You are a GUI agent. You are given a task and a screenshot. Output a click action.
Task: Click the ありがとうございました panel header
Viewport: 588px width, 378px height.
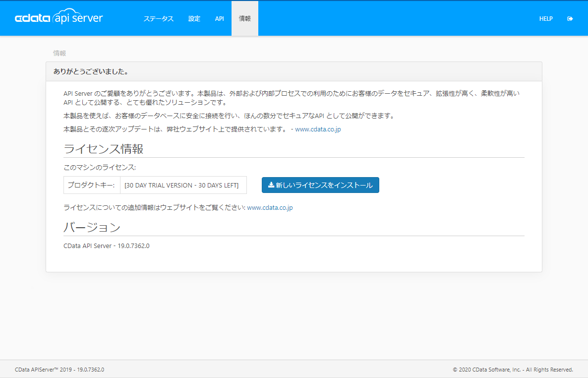[x=90, y=71]
